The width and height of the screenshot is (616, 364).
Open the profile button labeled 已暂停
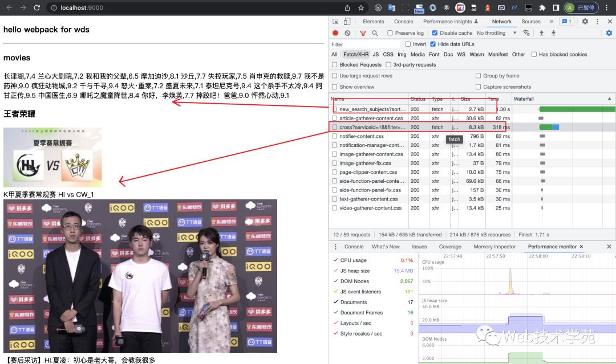point(581,7)
